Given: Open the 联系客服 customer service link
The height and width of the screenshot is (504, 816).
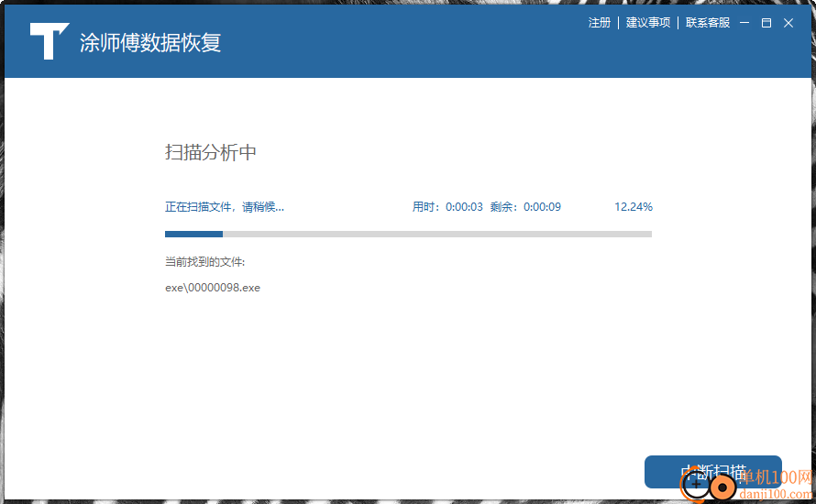Looking at the screenshot, I should (x=707, y=22).
